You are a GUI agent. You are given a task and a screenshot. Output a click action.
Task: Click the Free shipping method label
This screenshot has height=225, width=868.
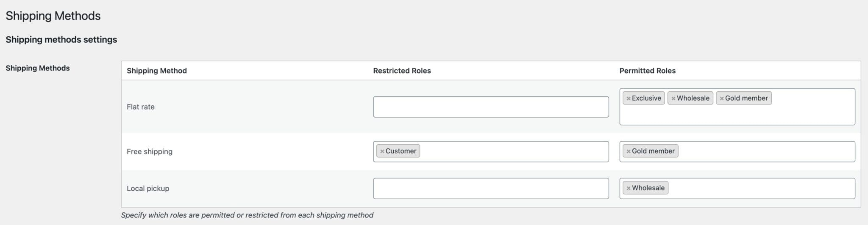click(150, 151)
